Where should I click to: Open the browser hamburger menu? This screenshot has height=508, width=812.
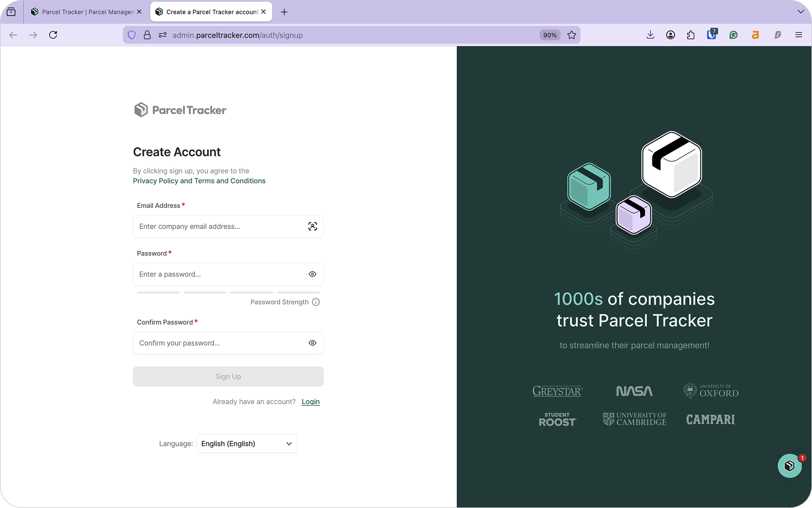[799, 35]
